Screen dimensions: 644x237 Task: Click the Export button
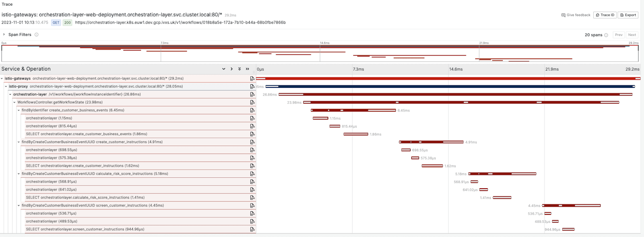628,15
